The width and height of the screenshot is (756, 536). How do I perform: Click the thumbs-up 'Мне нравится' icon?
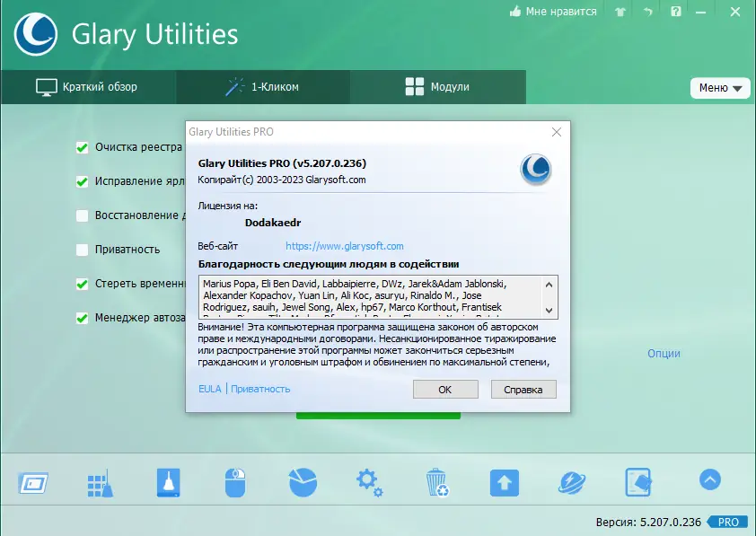[515, 11]
